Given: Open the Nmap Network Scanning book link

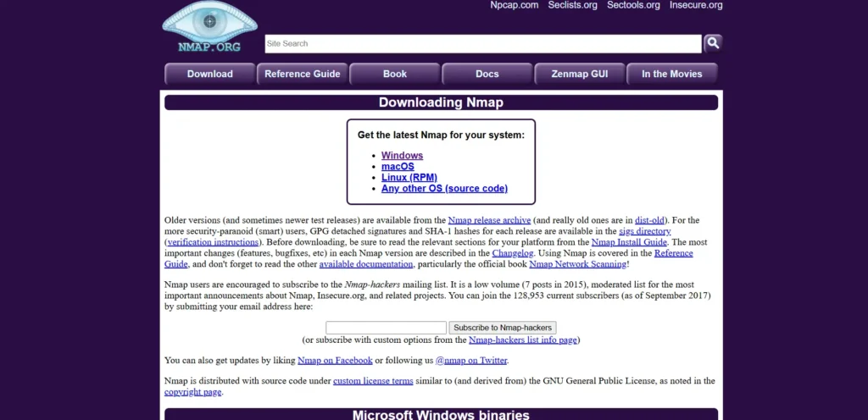Looking at the screenshot, I should coord(578,264).
